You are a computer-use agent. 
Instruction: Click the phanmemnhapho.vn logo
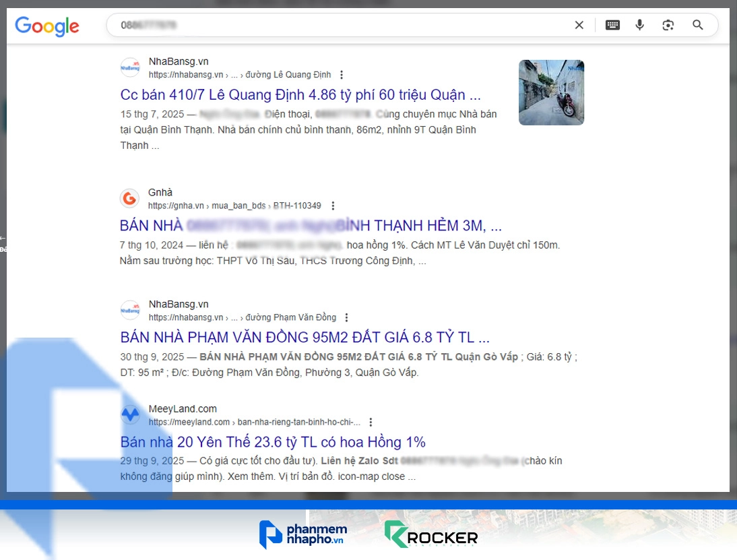pyautogui.click(x=302, y=533)
